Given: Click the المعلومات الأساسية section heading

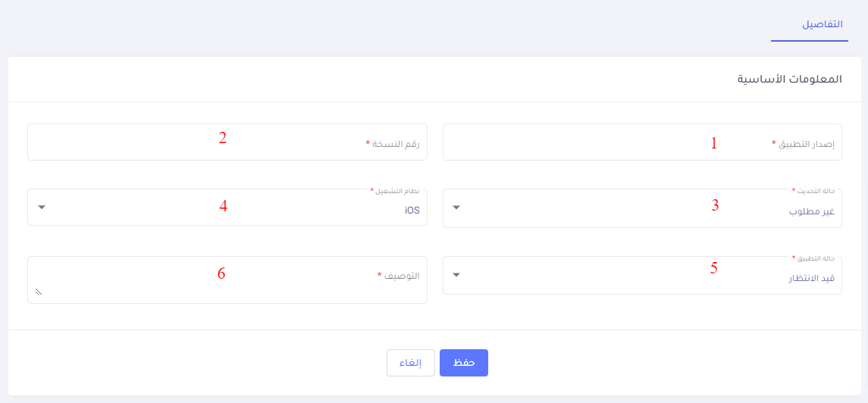Looking at the screenshot, I should point(789,79).
